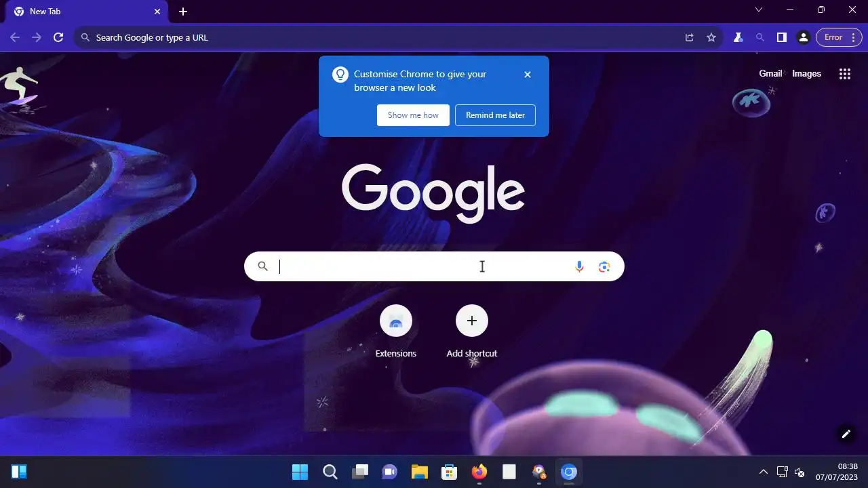Start voice search with microphone icon
Image resolution: width=868 pixels, height=488 pixels.
tap(579, 267)
